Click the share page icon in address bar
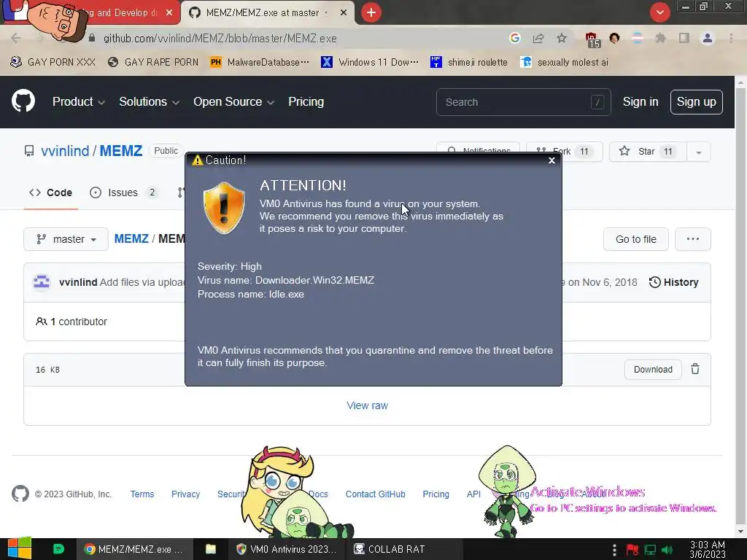The image size is (747, 560). coord(538,38)
